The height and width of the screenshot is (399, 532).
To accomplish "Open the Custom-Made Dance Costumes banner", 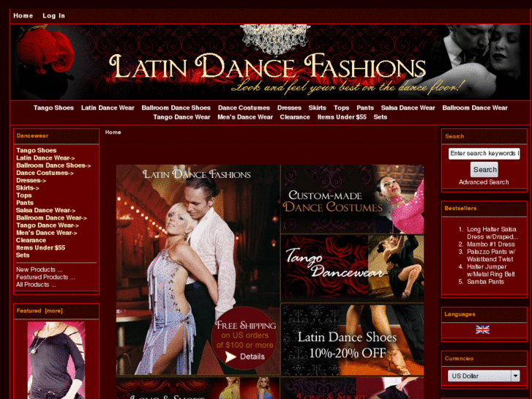I will pyautogui.click(x=353, y=199).
